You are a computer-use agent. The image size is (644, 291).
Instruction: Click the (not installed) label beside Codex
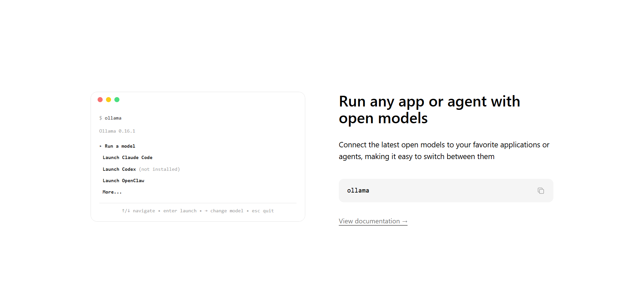coord(159,169)
